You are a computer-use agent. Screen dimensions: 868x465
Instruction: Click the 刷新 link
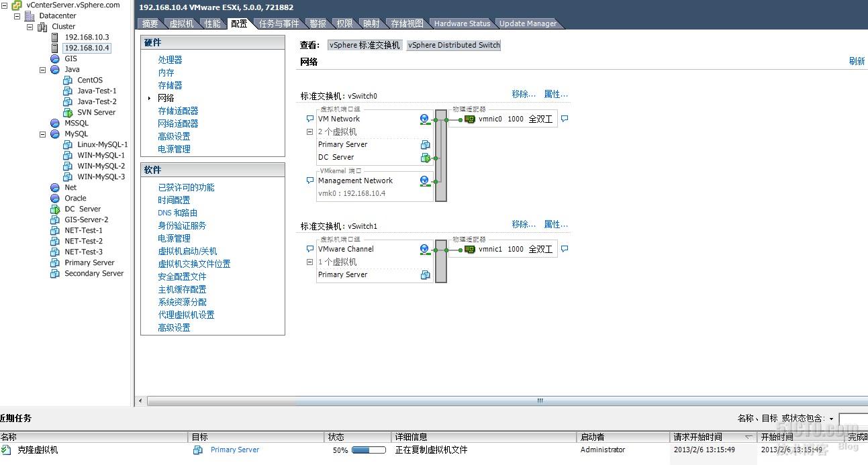coord(857,61)
